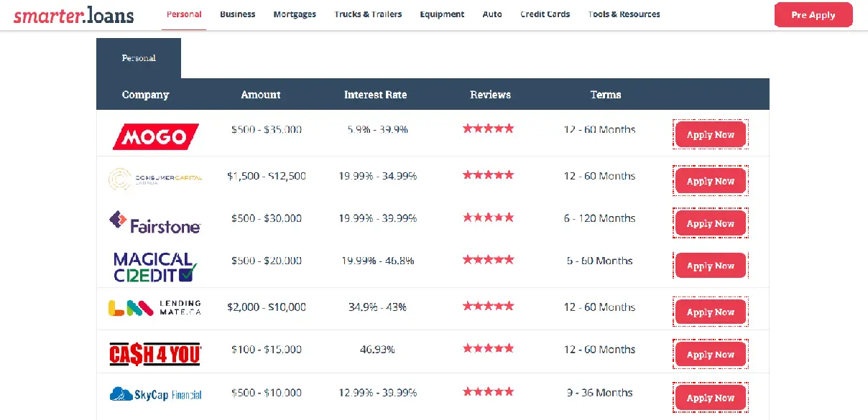View Fairstone star rating
This screenshot has width=868, height=420.
pyautogui.click(x=489, y=217)
